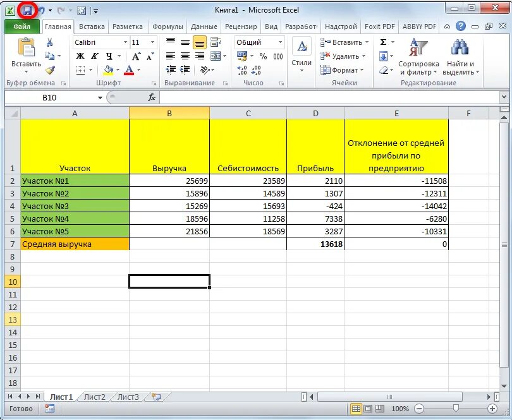512x420 pixels.
Task: Open the Стили styles gallery
Action: click(x=302, y=55)
